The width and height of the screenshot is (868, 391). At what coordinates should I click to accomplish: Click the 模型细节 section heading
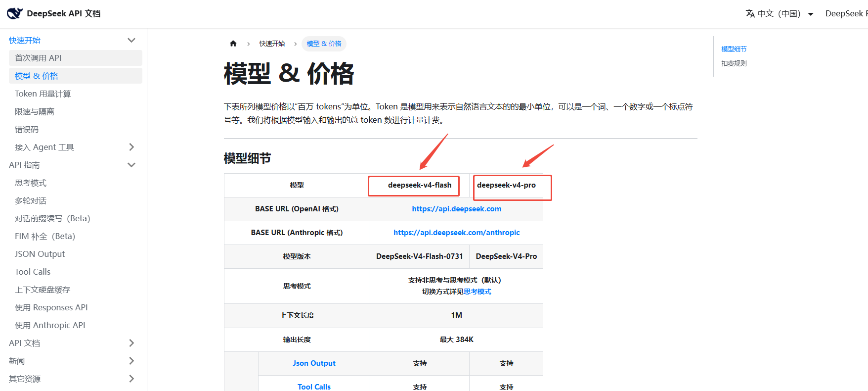[x=247, y=158]
